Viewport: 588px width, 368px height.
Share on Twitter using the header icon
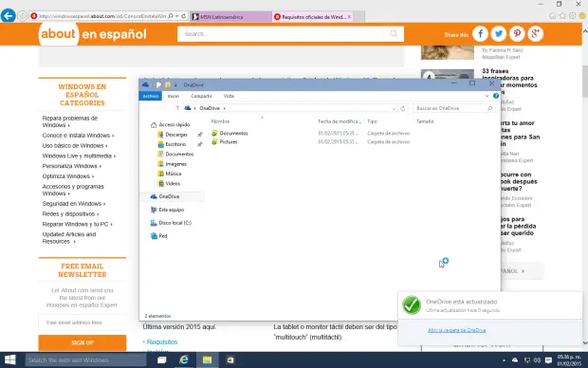click(498, 34)
